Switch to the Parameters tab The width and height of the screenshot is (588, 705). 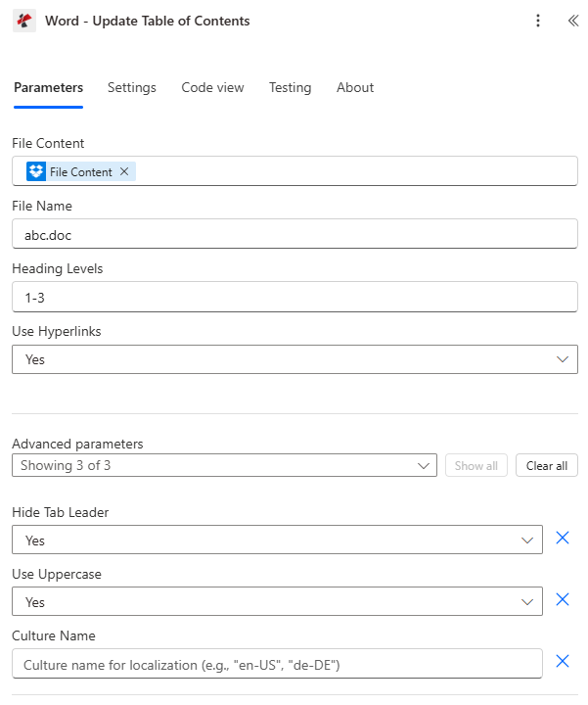pos(49,87)
